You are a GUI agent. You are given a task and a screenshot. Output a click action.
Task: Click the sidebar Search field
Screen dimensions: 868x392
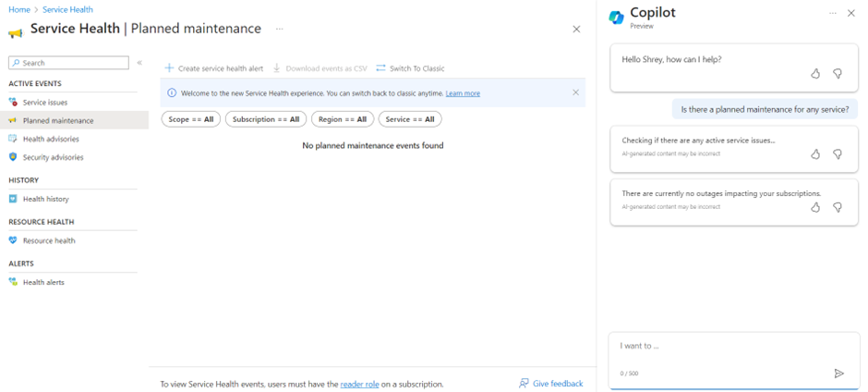(x=68, y=63)
